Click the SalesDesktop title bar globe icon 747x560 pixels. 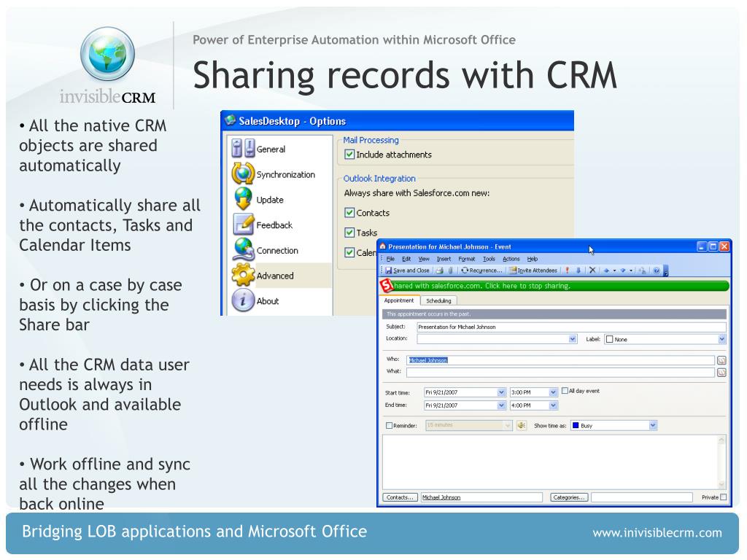point(231,120)
